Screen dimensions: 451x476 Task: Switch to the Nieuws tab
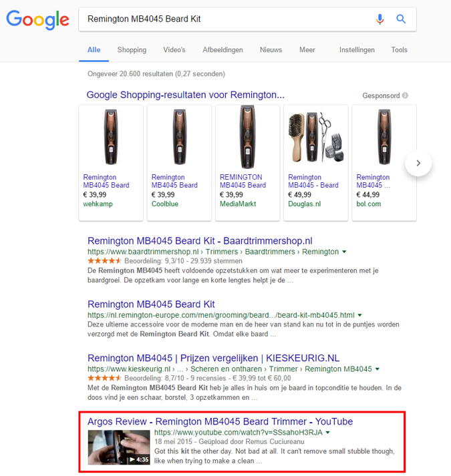click(x=271, y=50)
